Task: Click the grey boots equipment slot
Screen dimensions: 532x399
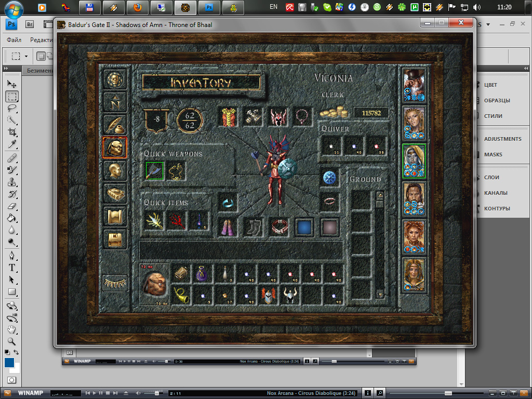Action: click(253, 227)
